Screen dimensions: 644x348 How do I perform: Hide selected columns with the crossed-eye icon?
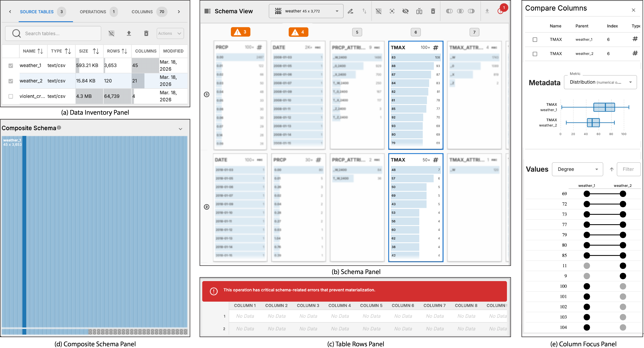coord(406,11)
